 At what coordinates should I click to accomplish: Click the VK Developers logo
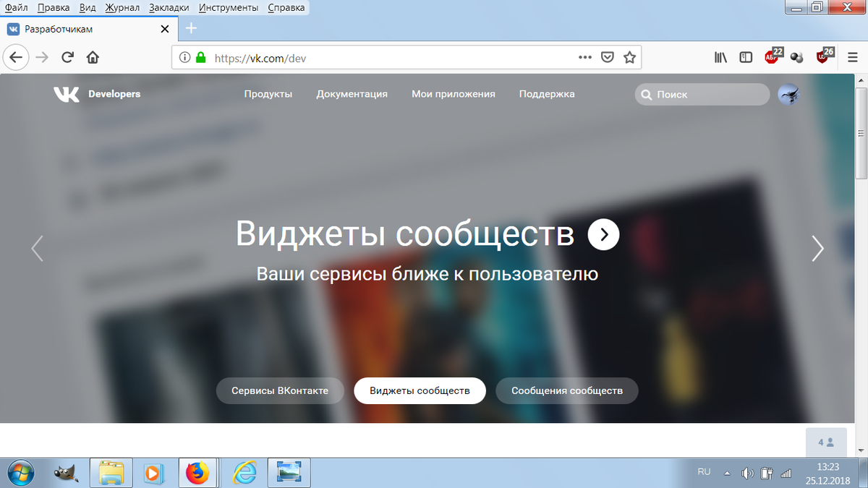pos(97,94)
